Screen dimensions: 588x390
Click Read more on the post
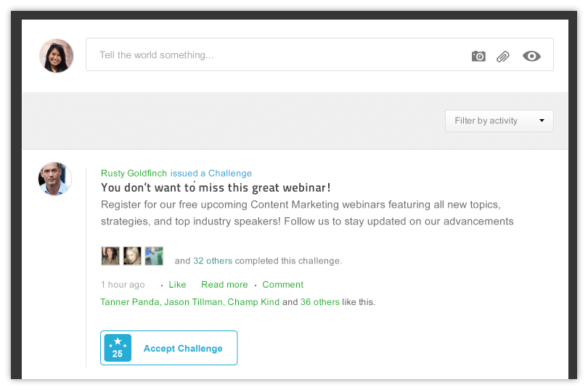click(224, 285)
